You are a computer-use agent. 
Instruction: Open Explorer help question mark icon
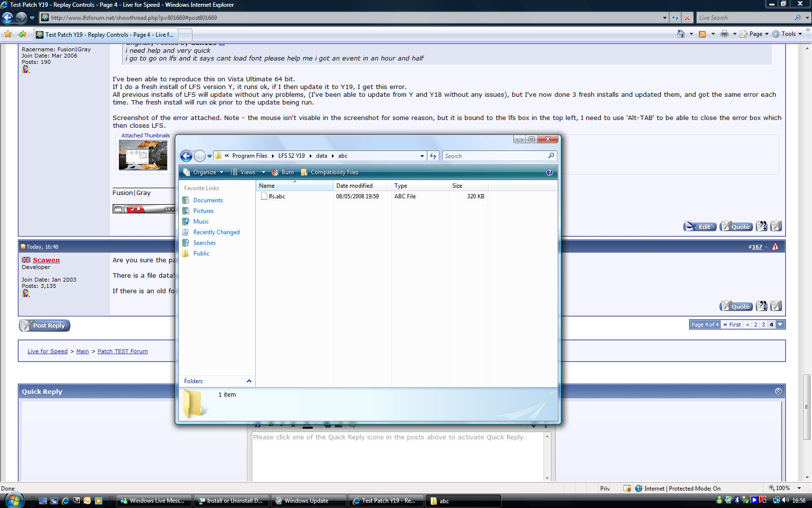[549, 172]
